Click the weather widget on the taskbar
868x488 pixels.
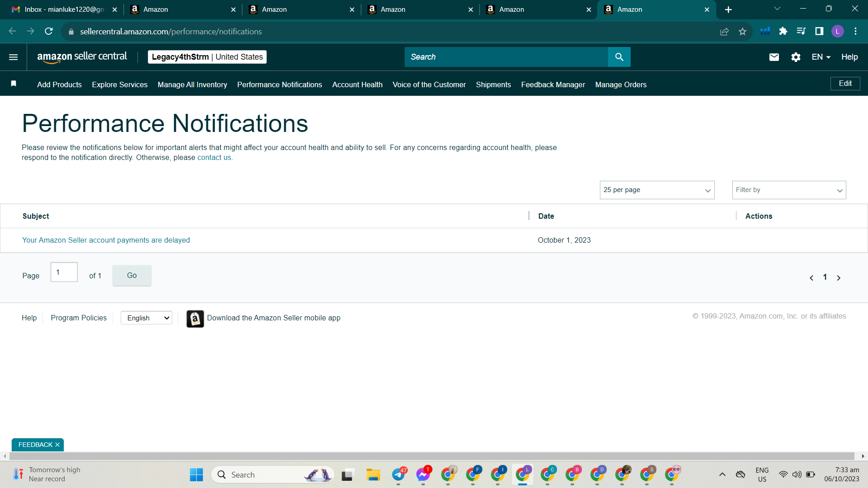(x=46, y=474)
